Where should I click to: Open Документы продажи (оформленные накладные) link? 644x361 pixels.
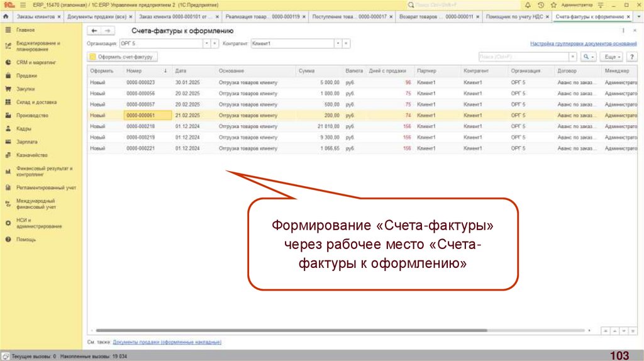(x=167, y=342)
